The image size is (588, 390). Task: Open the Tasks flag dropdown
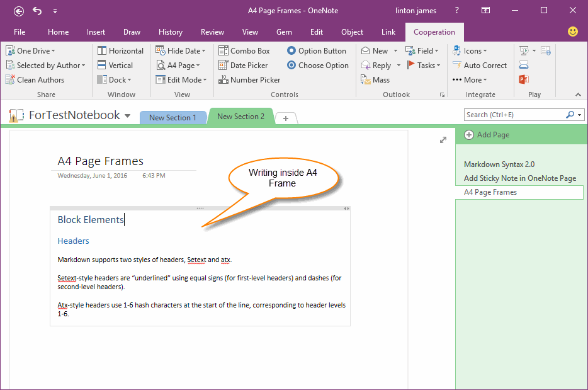[x=424, y=66]
